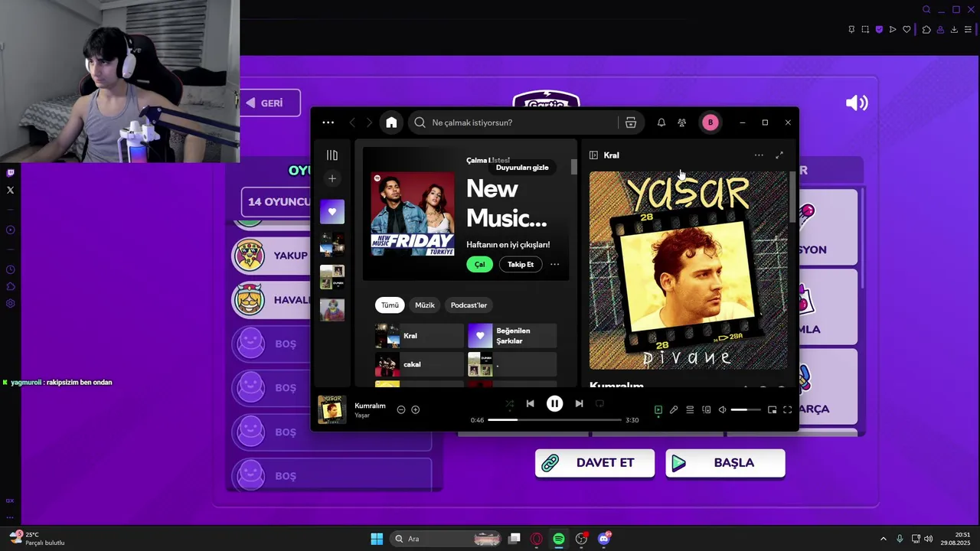Open history clock in browser sidebar
Image resolution: width=980 pixels, height=551 pixels.
click(x=10, y=269)
